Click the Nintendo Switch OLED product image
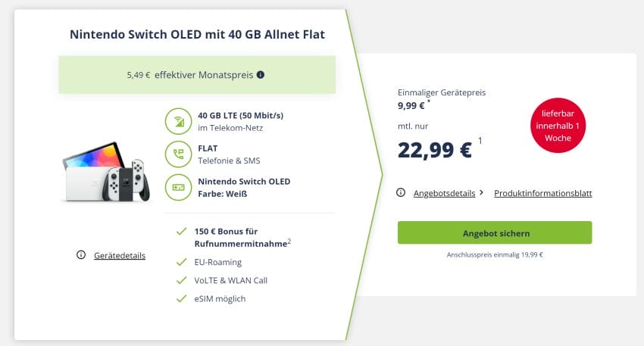Image resolution: width=644 pixels, height=346 pixels. click(x=107, y=173)
